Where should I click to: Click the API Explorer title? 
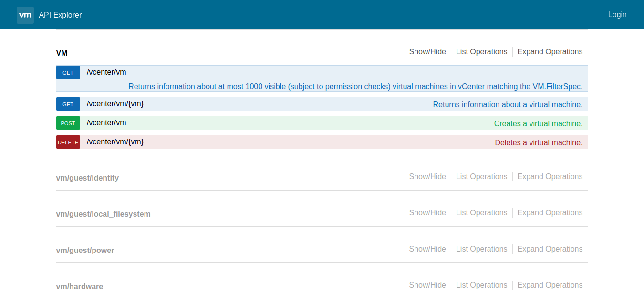[60, 15]
